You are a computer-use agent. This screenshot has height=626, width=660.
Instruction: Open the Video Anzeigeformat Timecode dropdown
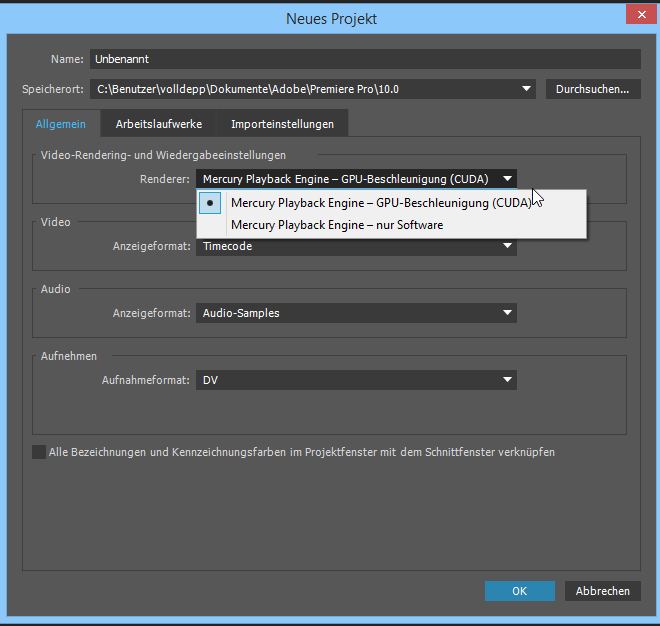(x=356, y=247)
